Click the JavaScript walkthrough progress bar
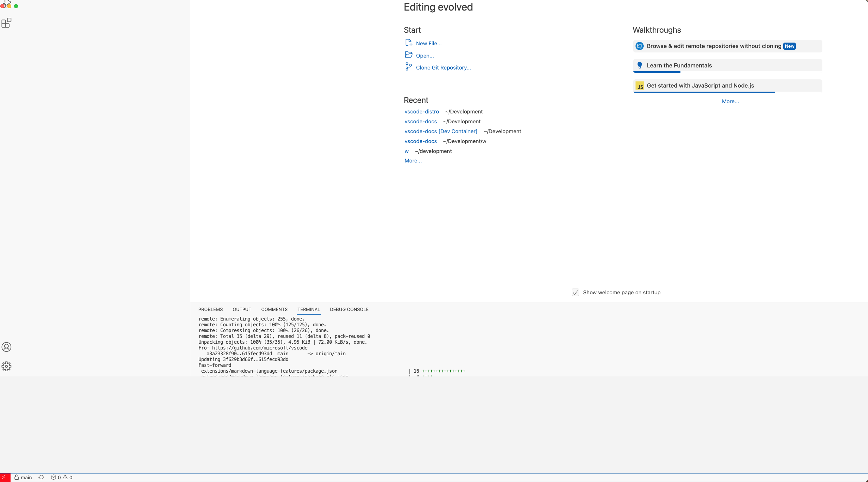The height and width of the screenshot is (482, 868). tap(704, 92)
